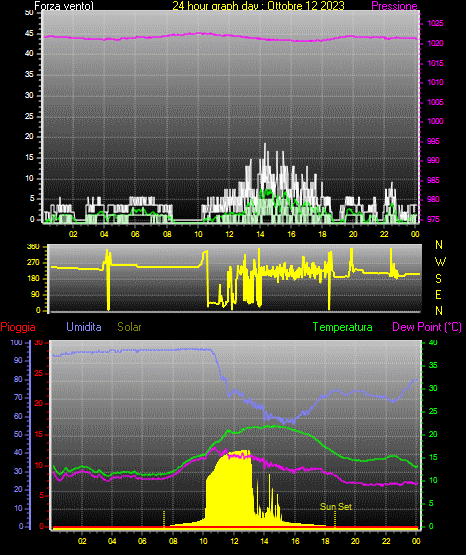The image size is (466, 555).
Task: Click the Solar legend label
Action: coord(129,327)
